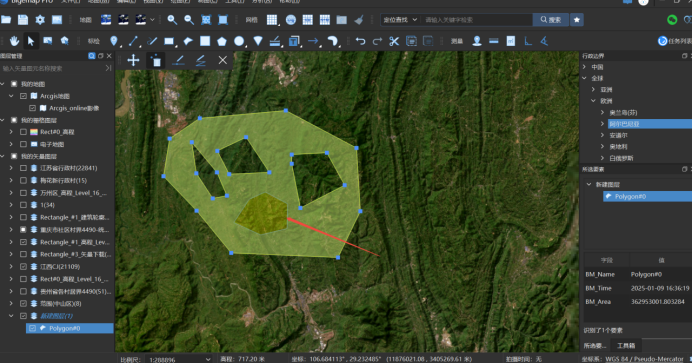Uncheck 范围(中山区)(8) layer
The width and height of the screenshot is (692, 363).
click(x=23, y=303)
